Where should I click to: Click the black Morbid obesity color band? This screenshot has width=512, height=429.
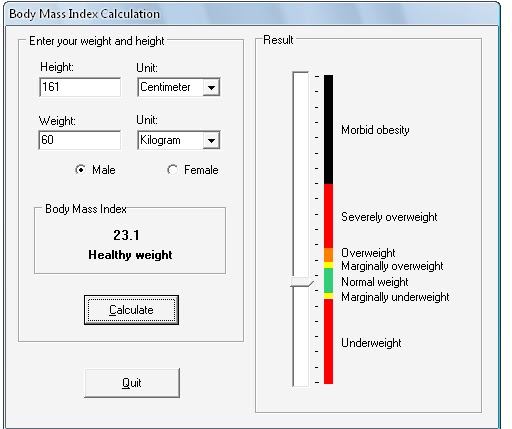click(x=328, y=129)
